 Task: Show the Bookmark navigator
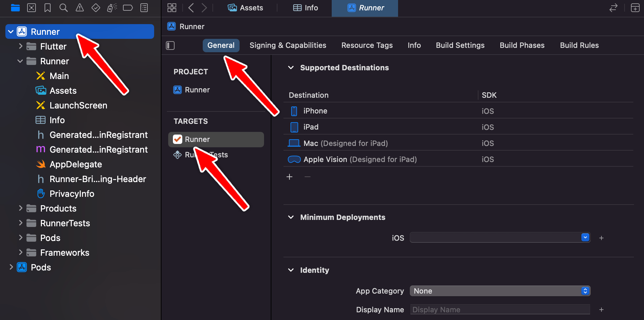coord(48,8)
